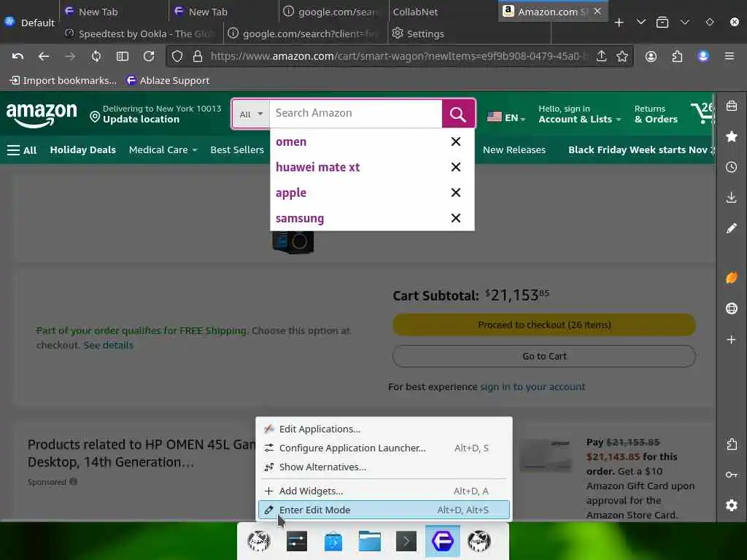Remove 'apple' search suggestion
Image resolution: width=747 pixels, height=560 pixels.
455,192
